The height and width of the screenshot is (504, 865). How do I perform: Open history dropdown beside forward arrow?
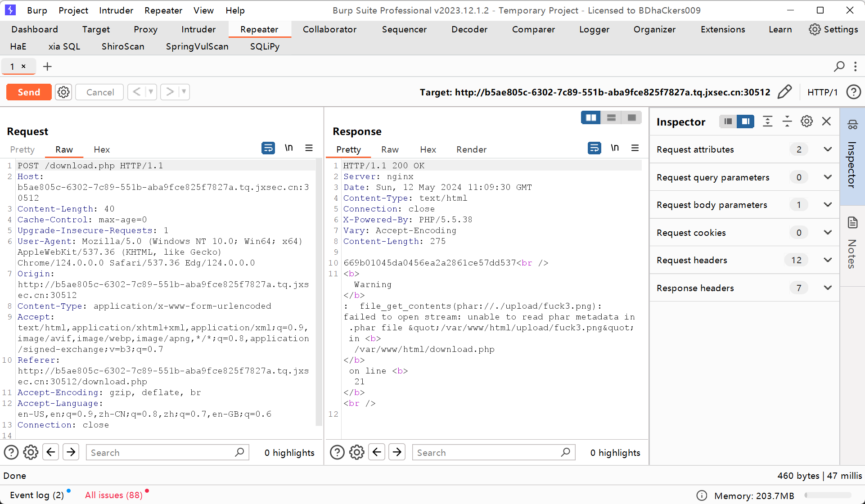pyautogui.click(x=184, y=92)
